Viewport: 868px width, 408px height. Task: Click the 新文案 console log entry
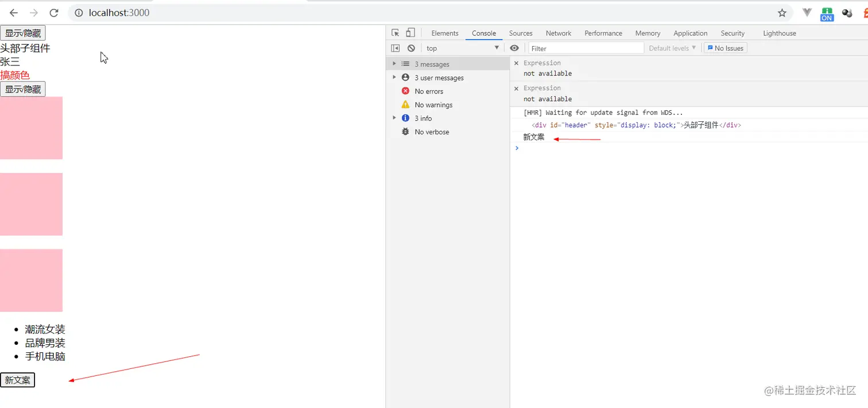pyautogui.click(x=534, y=137)
